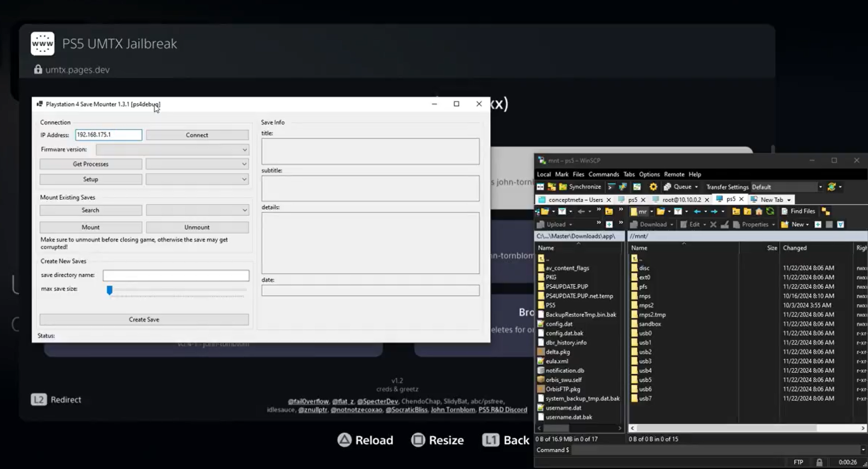Click Reload in the PS5 browser

coord(366,440)
